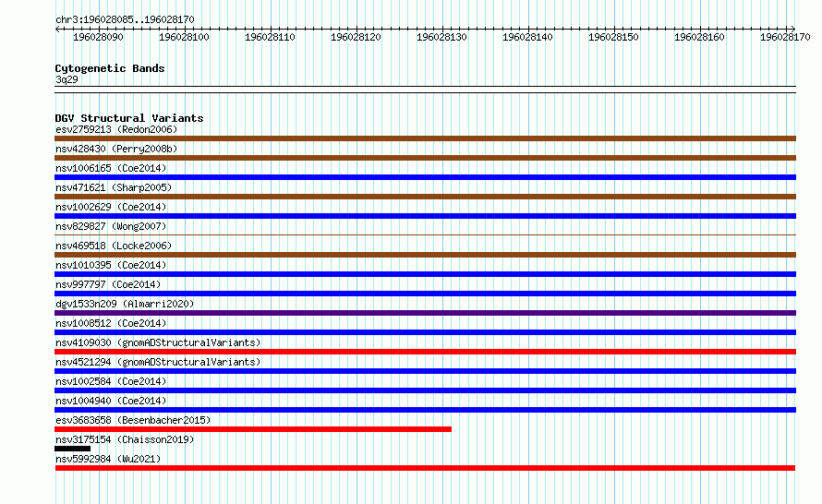Viewport: 822px width, 504px height.
Task: Select the blue bar under nsv1006165
Action: [x=425, y=177]
